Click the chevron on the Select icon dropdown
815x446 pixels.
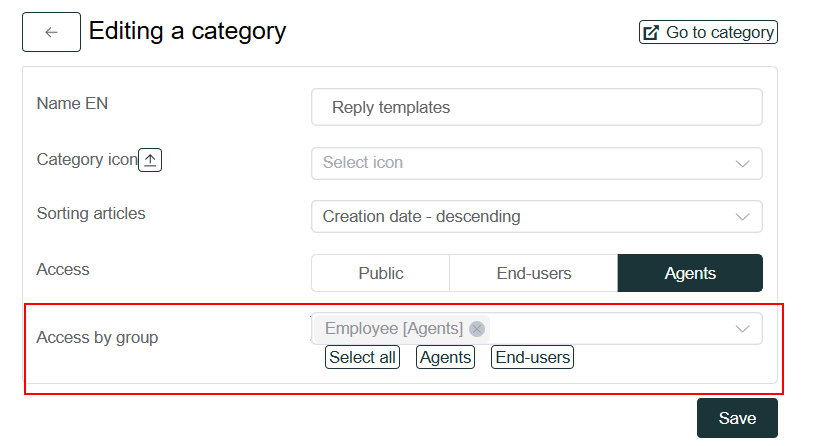(x=742, y=163)
